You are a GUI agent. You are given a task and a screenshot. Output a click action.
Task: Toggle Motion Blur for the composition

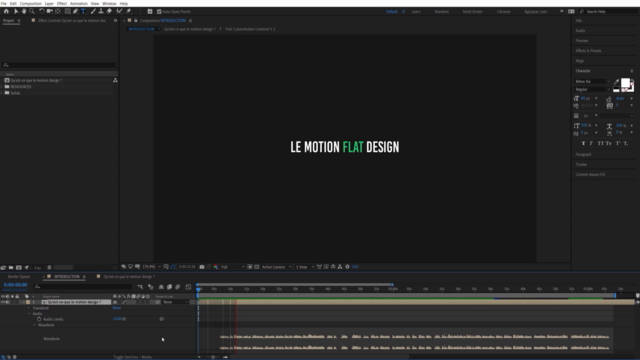178,287
